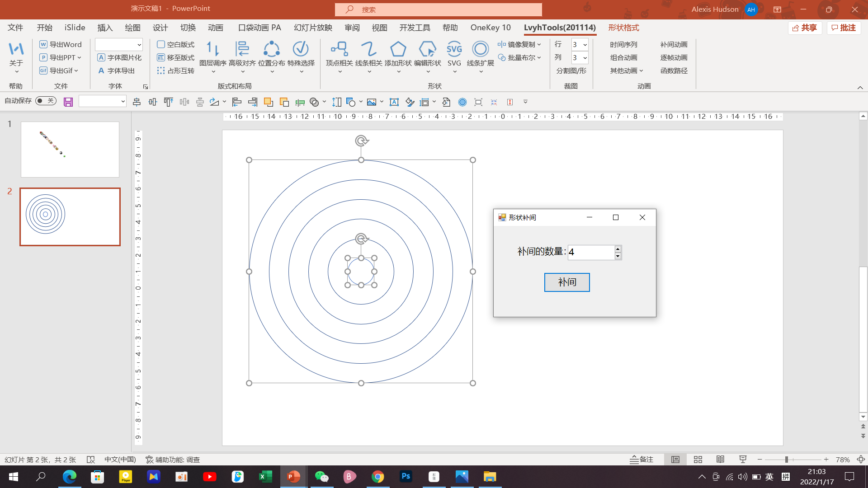The height and width of the screenshot is (488, 868).
Task: Click the SVG tool icon
Action: tap(454, 49)
